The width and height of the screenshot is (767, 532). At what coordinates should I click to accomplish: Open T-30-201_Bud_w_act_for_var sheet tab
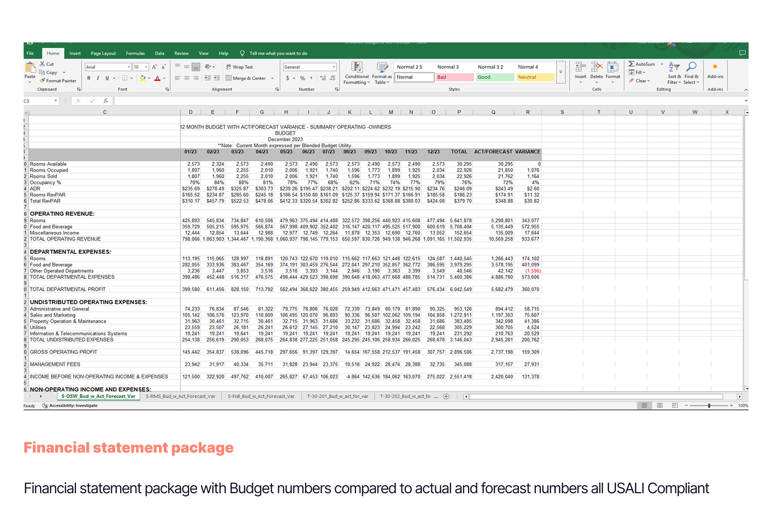[337, 396]
